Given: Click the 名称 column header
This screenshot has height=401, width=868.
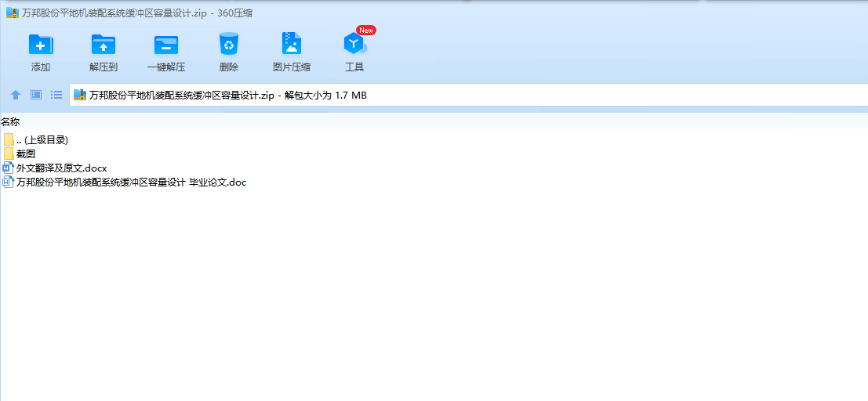Looking at the screenshot, I should click(x=10, y=121).
